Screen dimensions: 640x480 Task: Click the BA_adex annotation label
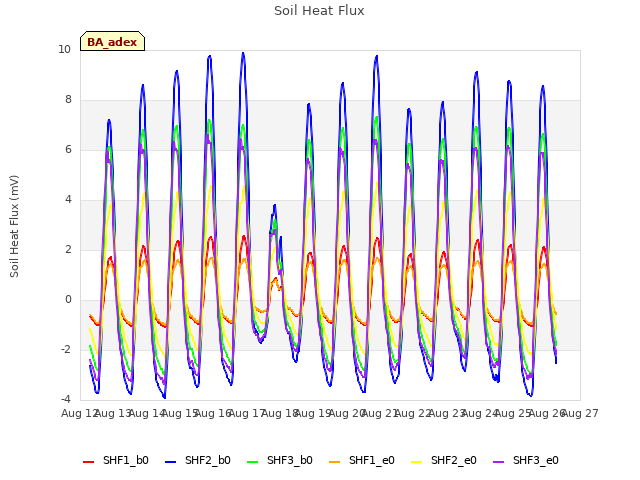coord(112,42)
